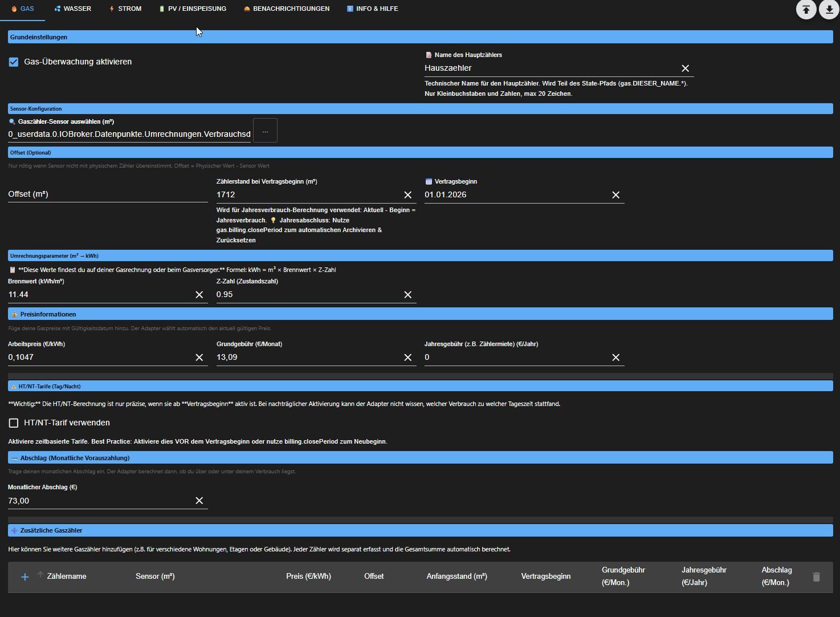Click the Sensor (m³) column header
The width and height of the screenshot is (840, 617).
point(155,577)
